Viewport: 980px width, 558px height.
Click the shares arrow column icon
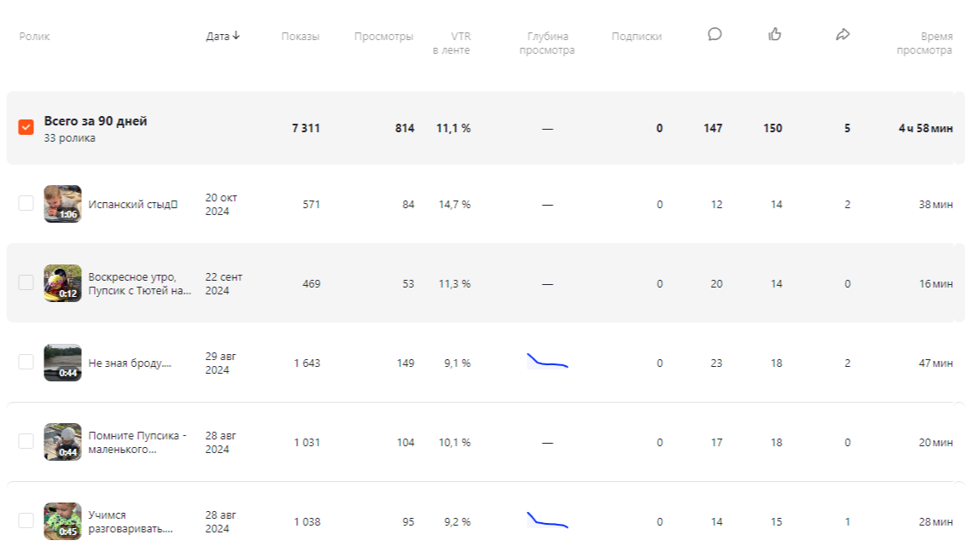(x=843, y=35)
